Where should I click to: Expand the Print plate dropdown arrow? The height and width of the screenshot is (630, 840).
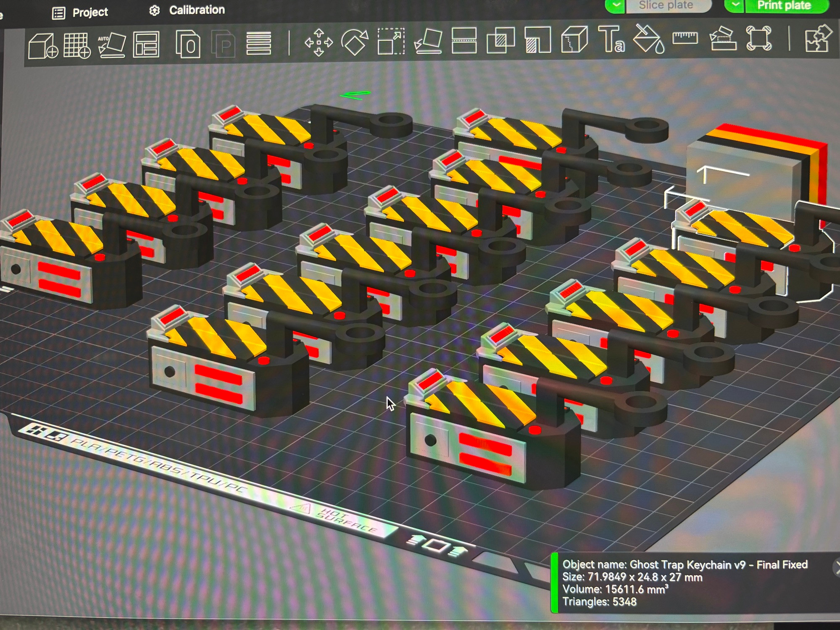coord(735,5)
